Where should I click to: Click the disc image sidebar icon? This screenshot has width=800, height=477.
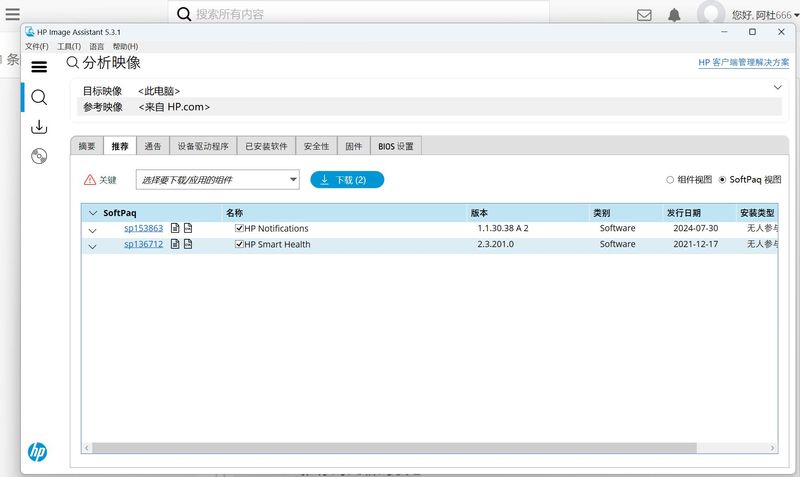[x=39, y=156]
